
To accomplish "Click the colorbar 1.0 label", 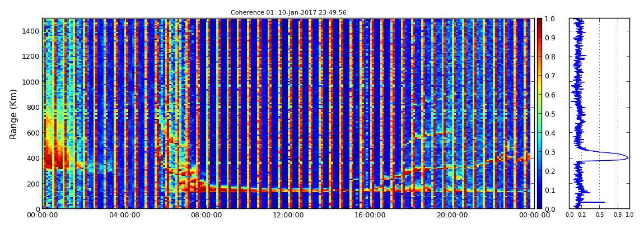I will click(x=549, y=19).
